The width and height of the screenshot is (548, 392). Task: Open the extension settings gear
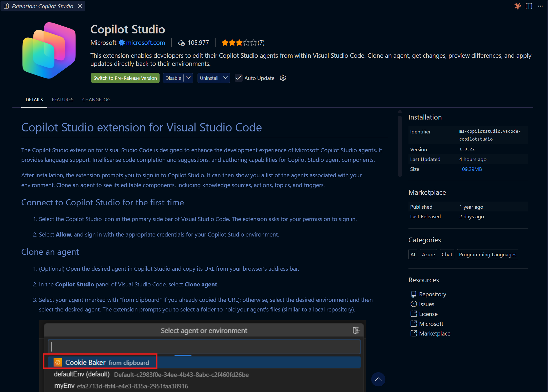(x=283, y=78)
